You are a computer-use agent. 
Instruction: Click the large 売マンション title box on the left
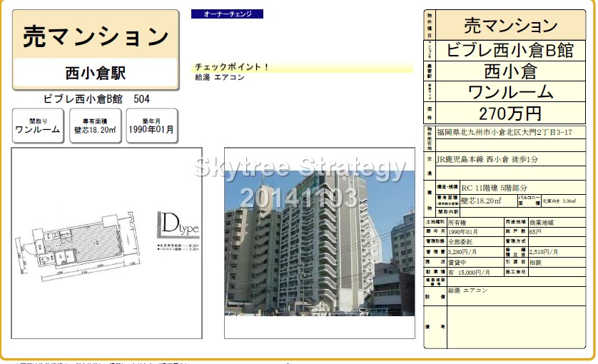[96, 49]
